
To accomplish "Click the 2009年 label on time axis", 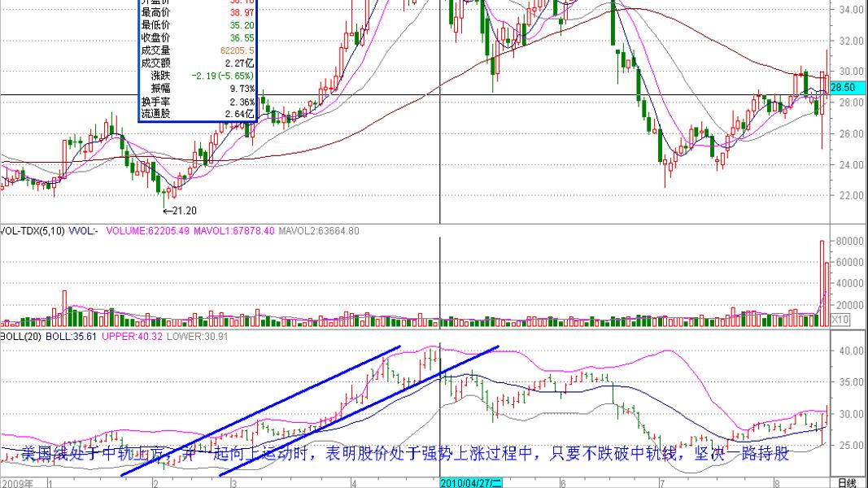I will coord(16,484).
